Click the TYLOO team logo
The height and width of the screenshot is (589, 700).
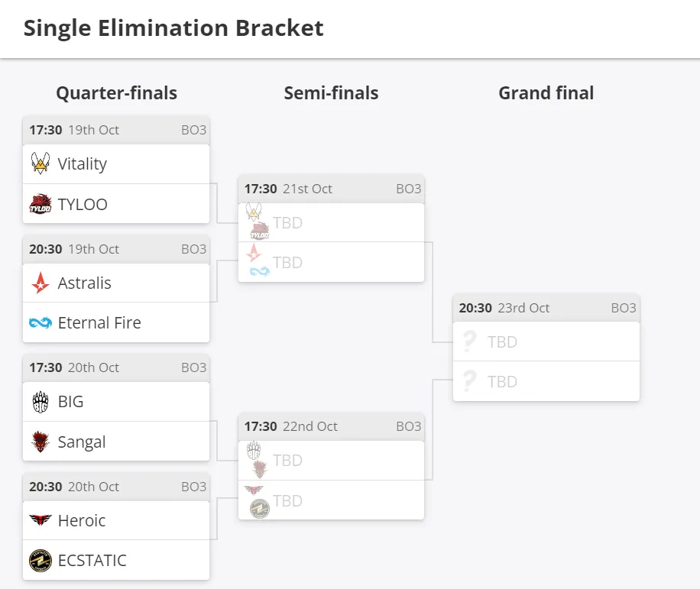pos(41,204)
